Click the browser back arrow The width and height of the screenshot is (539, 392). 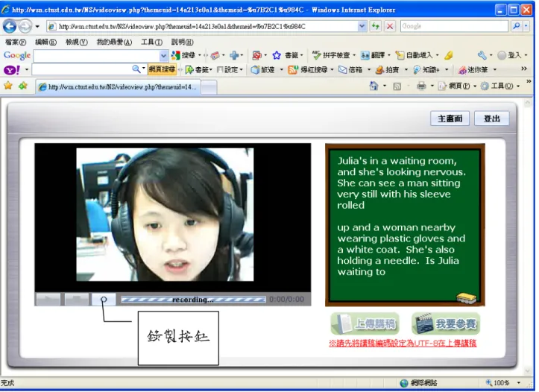(10, 26)
